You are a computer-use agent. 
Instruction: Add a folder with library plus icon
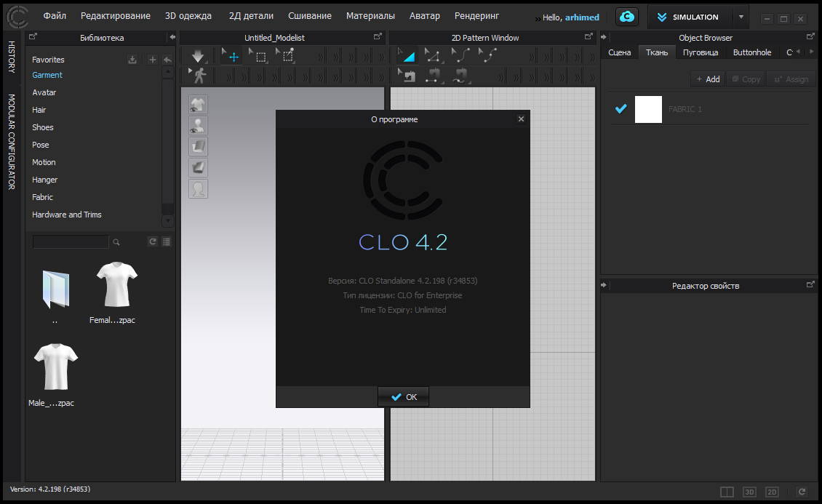tap(152, 60)
